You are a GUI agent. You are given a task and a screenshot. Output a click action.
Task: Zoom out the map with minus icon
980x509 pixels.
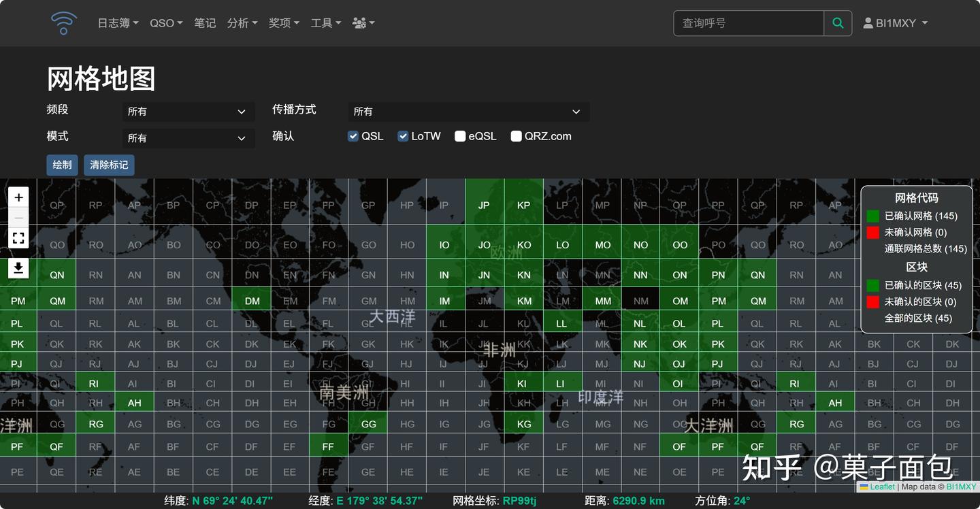point(18,217)
